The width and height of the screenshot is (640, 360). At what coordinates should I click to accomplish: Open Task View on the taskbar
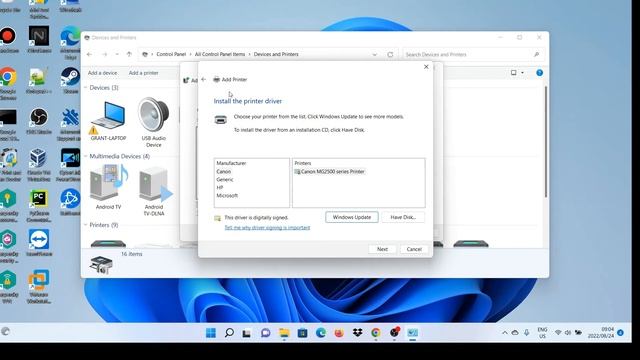(x=247, y=333)
